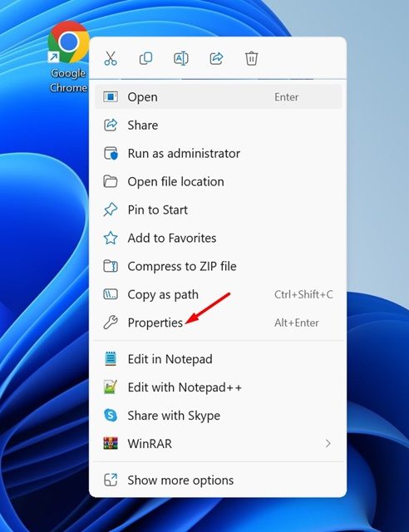Image resolution: width=409 pixels, height=532 pixels.
Task: Click the Rename icon
Action: tap(181, 58)
